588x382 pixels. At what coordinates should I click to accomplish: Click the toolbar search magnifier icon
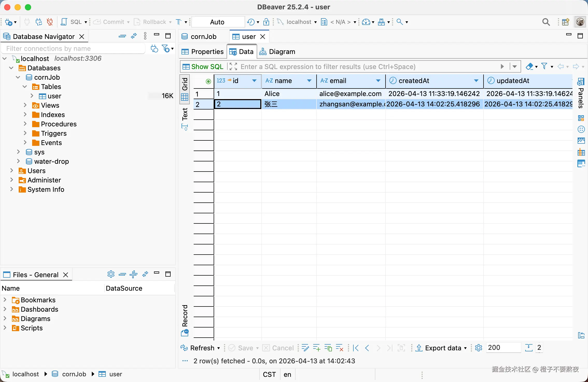(x=546, y=22)
